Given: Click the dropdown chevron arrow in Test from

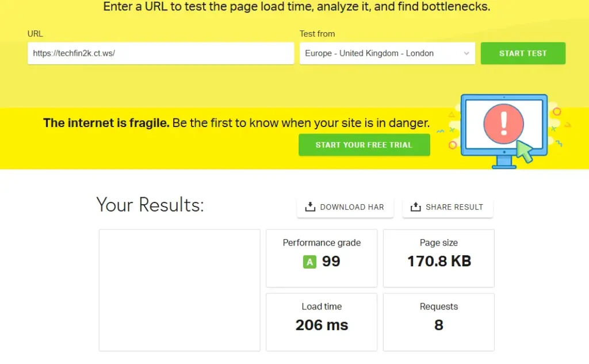Looking at the screenshot, I should coord(466,53).
